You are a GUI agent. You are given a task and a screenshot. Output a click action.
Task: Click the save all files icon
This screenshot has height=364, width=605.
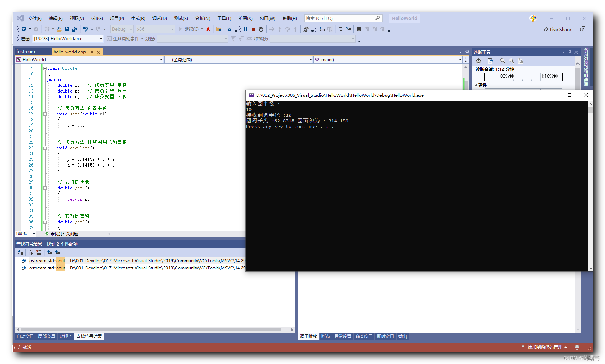pyautogui.click(x=75, y=29)
